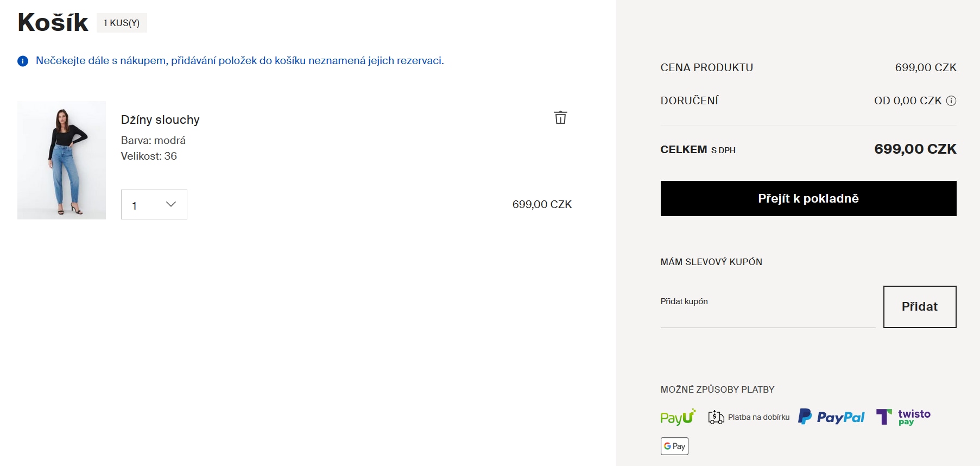Select the twisto pay logo
Viewport: 980px width, 466px height.
click(903, 417)
